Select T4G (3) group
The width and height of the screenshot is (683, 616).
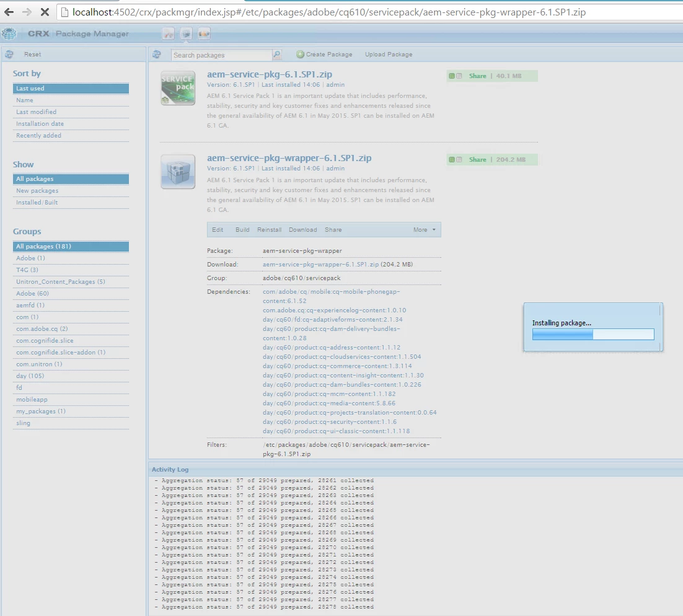tap(71, 270)
